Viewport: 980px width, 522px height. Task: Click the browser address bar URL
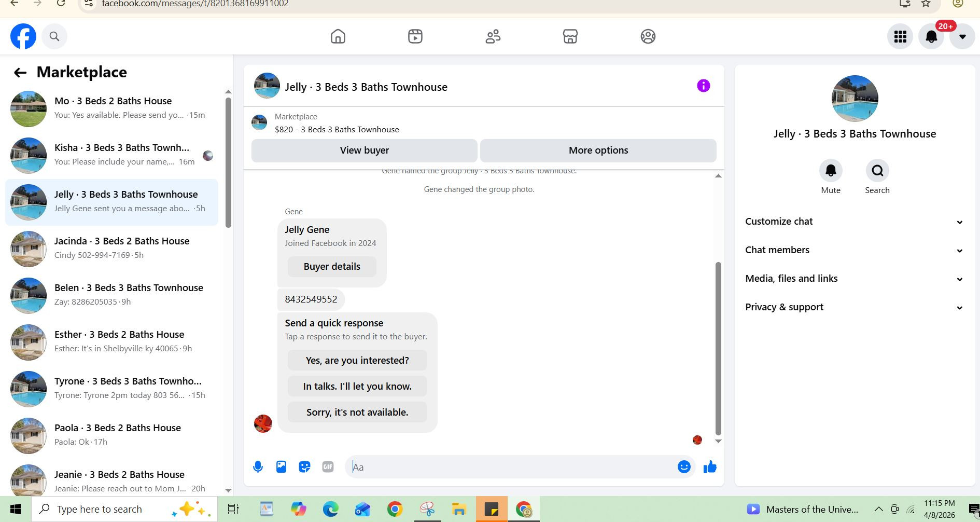195,4
